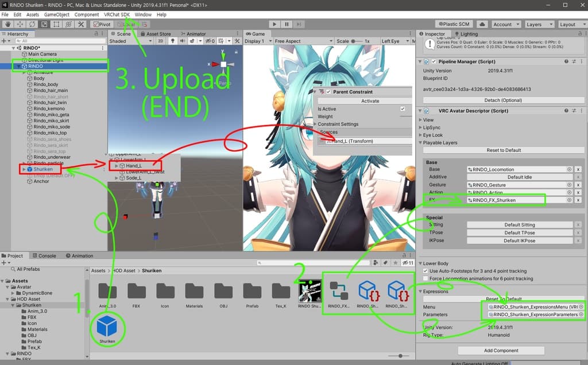Select RINDO_FX animator controller asset
This screenshot has height=365, width=588.
[339, 294]
